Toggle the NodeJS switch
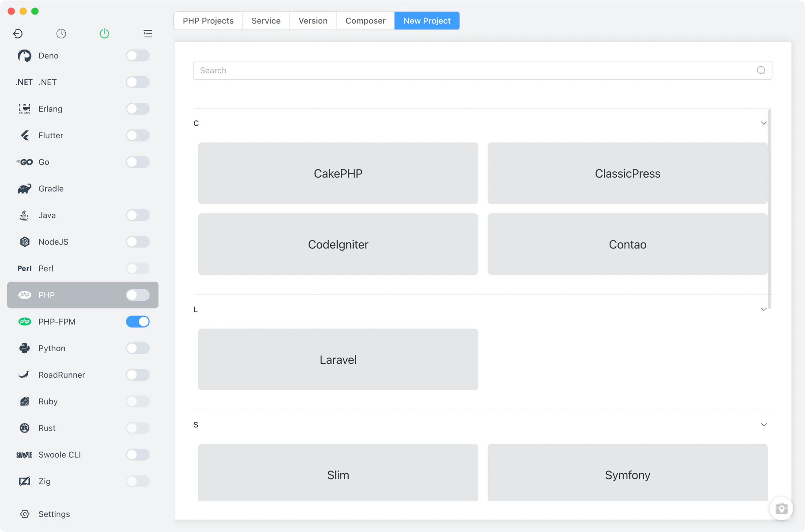Viewport: 805px width, 532px height. 138,242
